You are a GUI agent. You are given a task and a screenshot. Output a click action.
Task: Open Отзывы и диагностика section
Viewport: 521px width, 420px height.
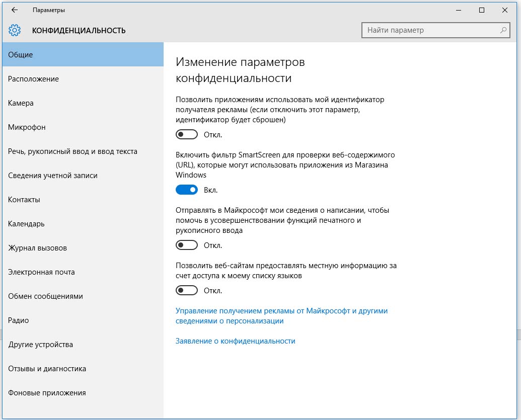(47, 369)
